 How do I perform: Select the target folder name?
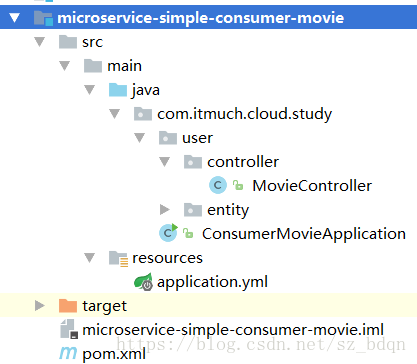pos(104,307)
